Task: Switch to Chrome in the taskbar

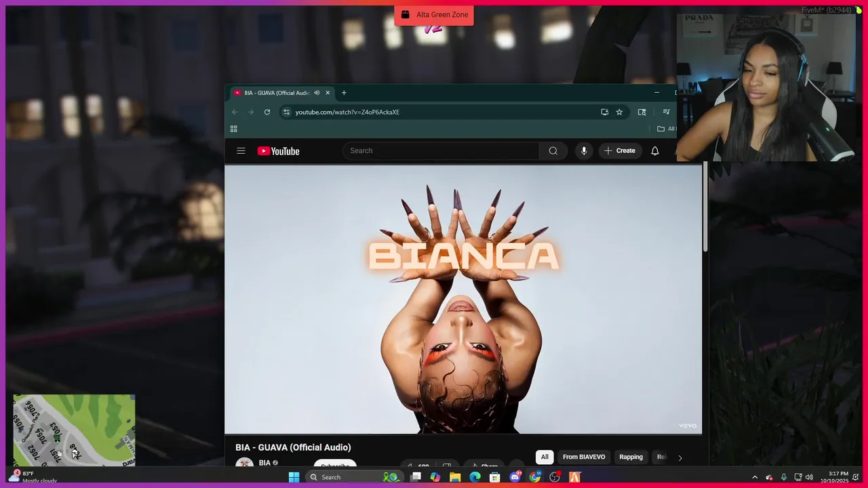Action: point(535,477)
